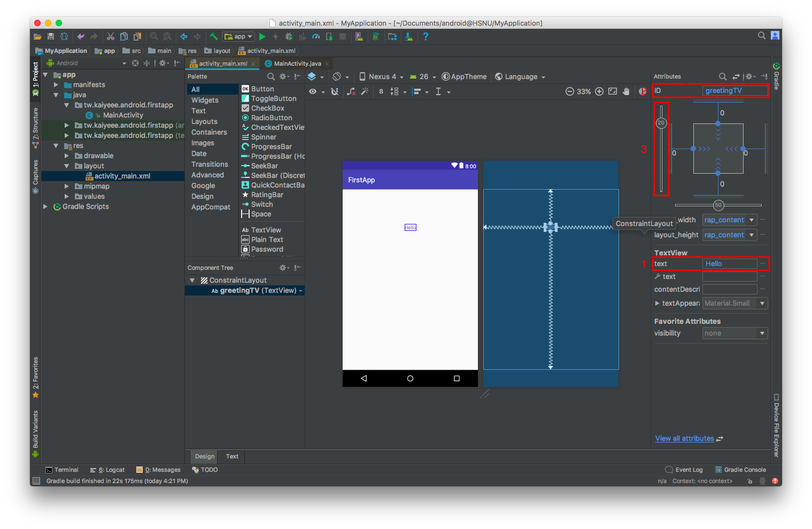Open the app run configuration dropdown

tap(238, 36)
